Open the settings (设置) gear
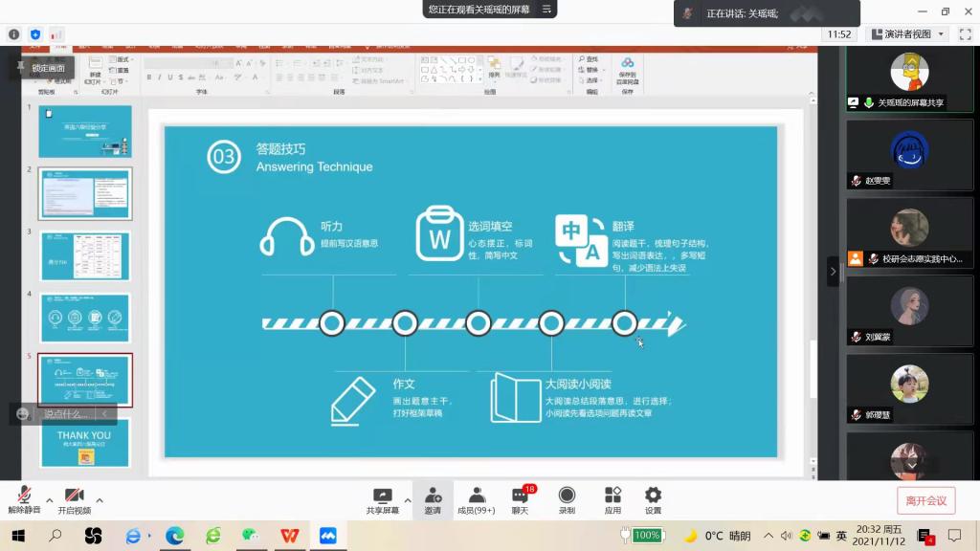The image size is (980, 551). pos(653,498)
